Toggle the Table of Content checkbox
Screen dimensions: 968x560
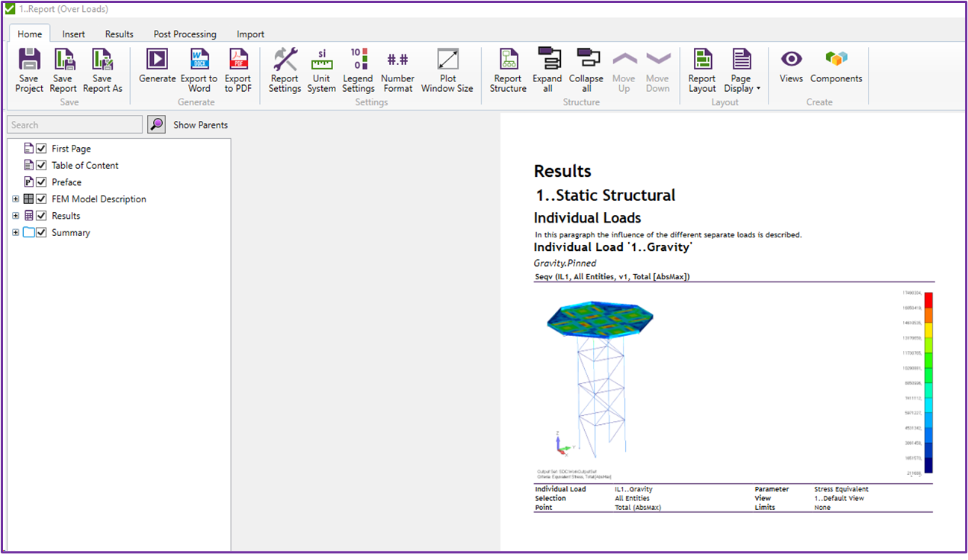(42, 165)
